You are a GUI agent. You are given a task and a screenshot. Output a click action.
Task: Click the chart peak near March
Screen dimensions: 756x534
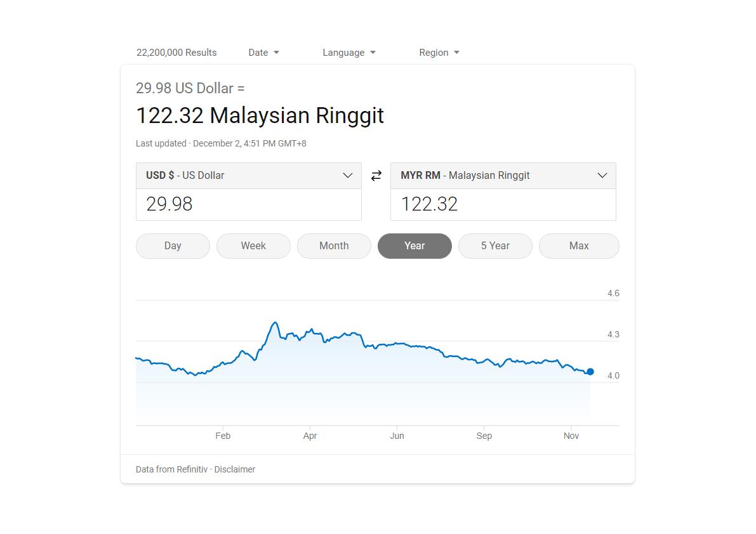[275, 323]
